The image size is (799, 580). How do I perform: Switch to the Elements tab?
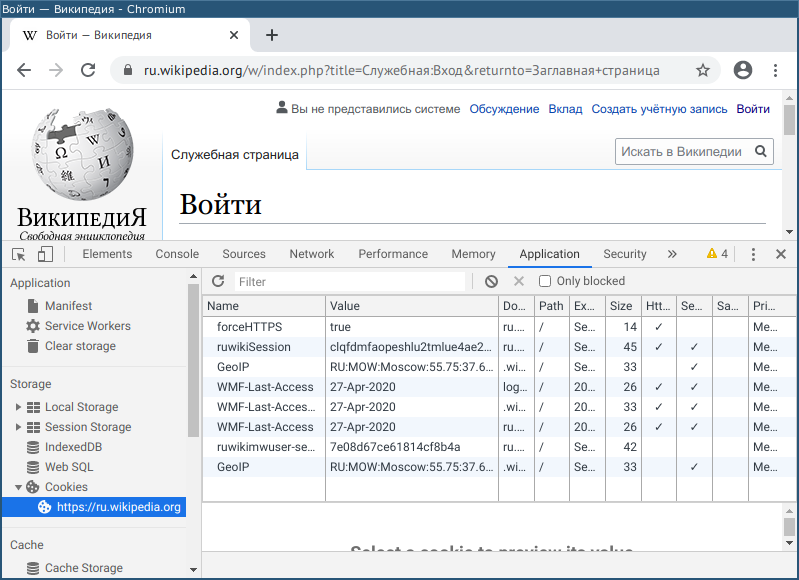(x=107, y=254)
